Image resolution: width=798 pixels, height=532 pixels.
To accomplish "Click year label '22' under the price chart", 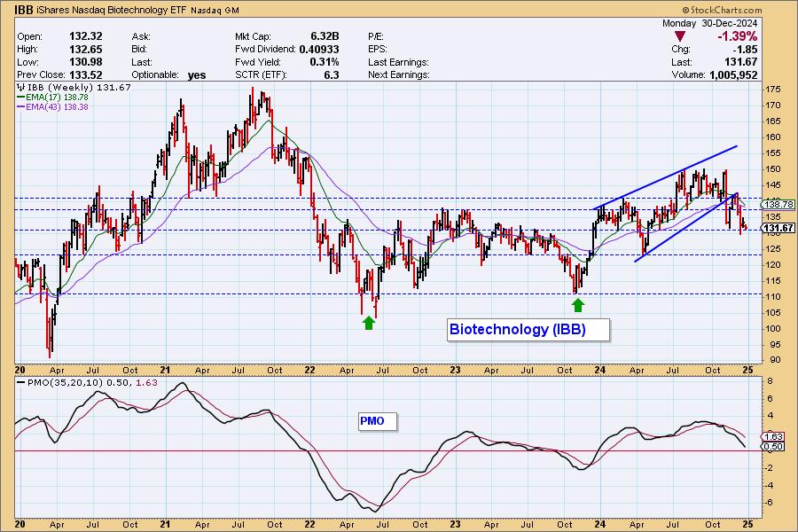I will (x=310, y=370).
